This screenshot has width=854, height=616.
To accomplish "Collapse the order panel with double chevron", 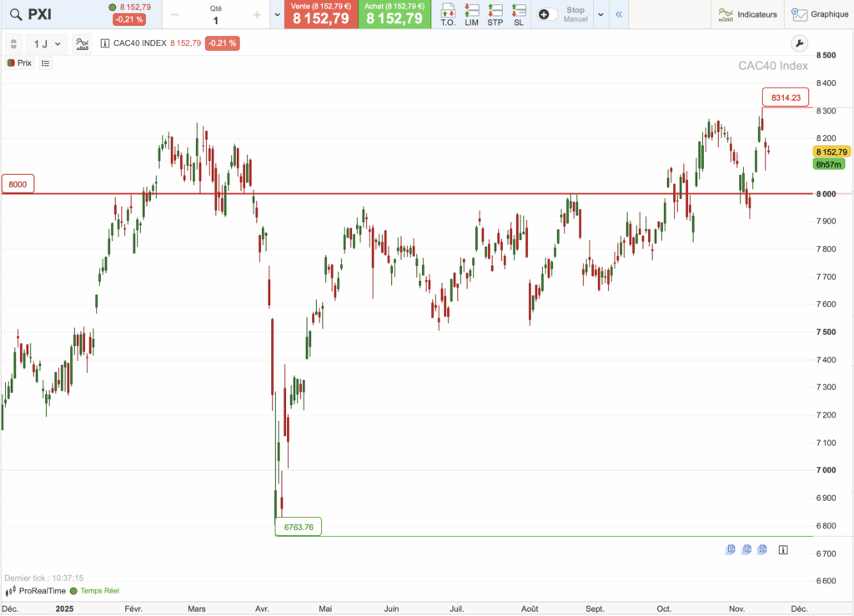I will pyautogui.click(x=618, y=14).
